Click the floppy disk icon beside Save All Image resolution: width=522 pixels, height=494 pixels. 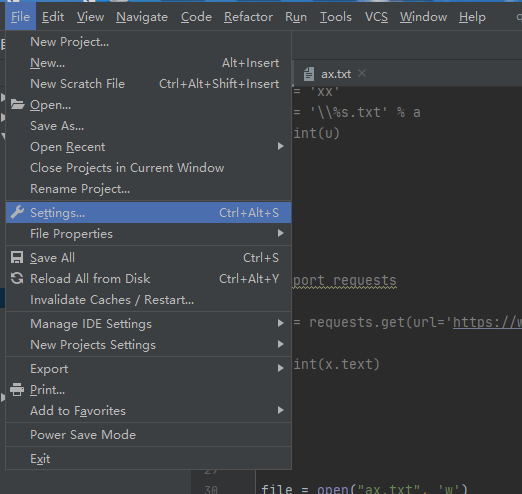(x=17, y=258)
